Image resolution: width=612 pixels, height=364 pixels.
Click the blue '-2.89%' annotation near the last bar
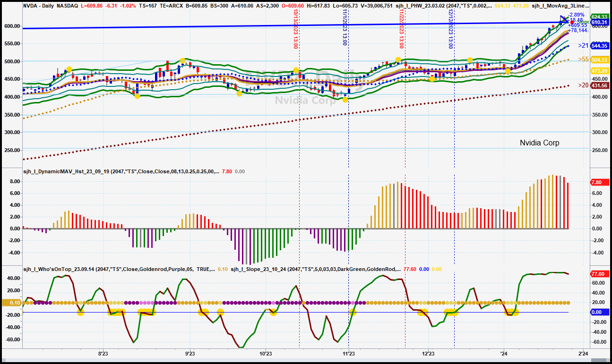coord(576,15)
